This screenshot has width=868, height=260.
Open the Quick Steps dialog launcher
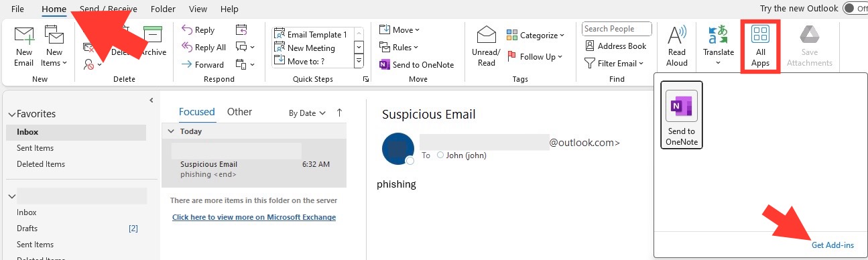click(x=366, y=80)
